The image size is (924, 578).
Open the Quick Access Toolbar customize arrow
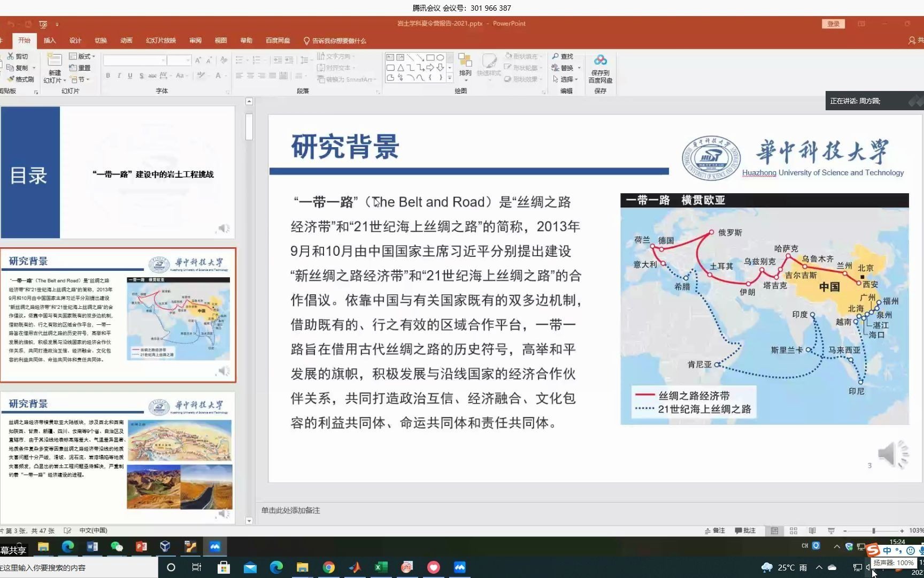[57, 24]
